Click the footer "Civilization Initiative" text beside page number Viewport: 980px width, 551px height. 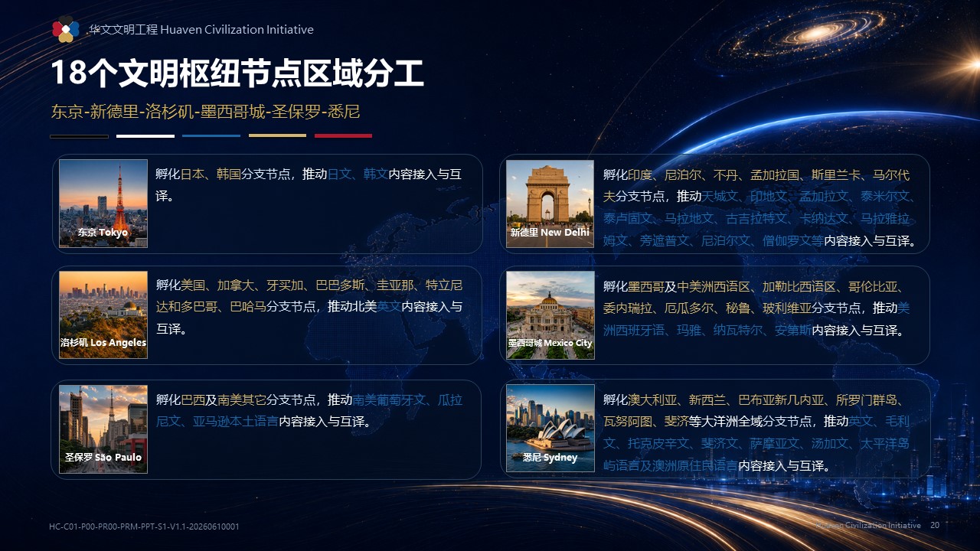(x=867, y=526)
